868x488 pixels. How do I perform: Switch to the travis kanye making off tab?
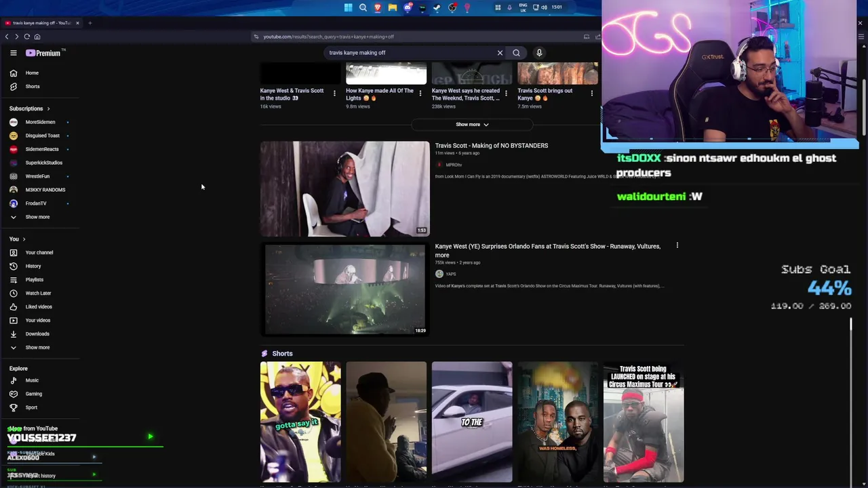[x=41, y=23]
